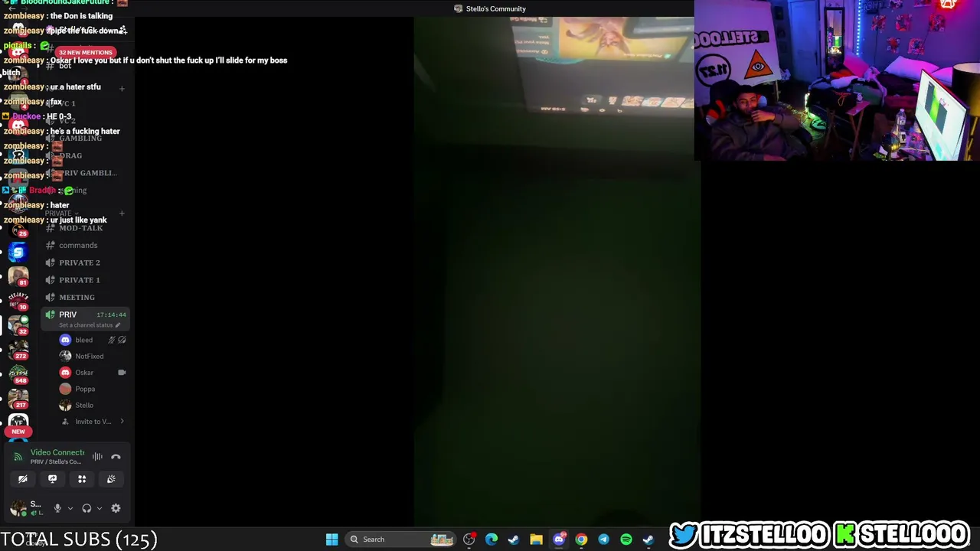Click the NEW servers badge
The height and width of the screenshot is (551, 980).
18,432
